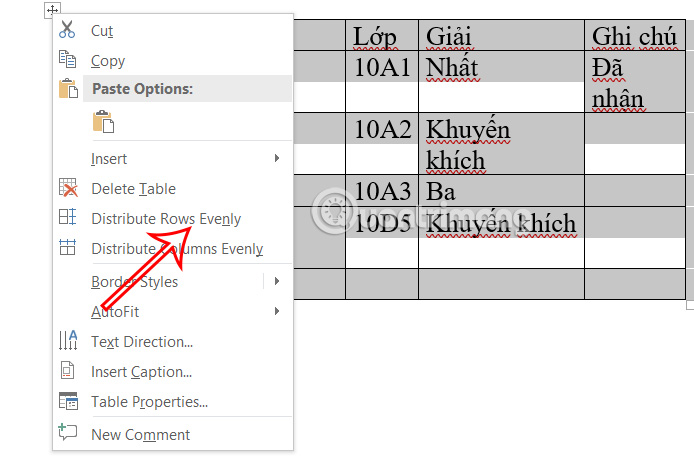694x456 pixels.
Task: Click the scissors Cut icon
Action: pos(67,29)
